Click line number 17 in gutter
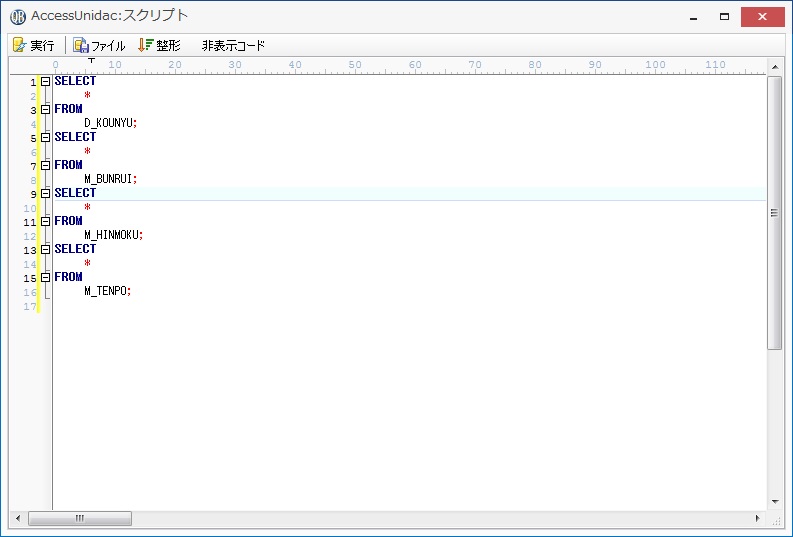 [x=30, y=306]
